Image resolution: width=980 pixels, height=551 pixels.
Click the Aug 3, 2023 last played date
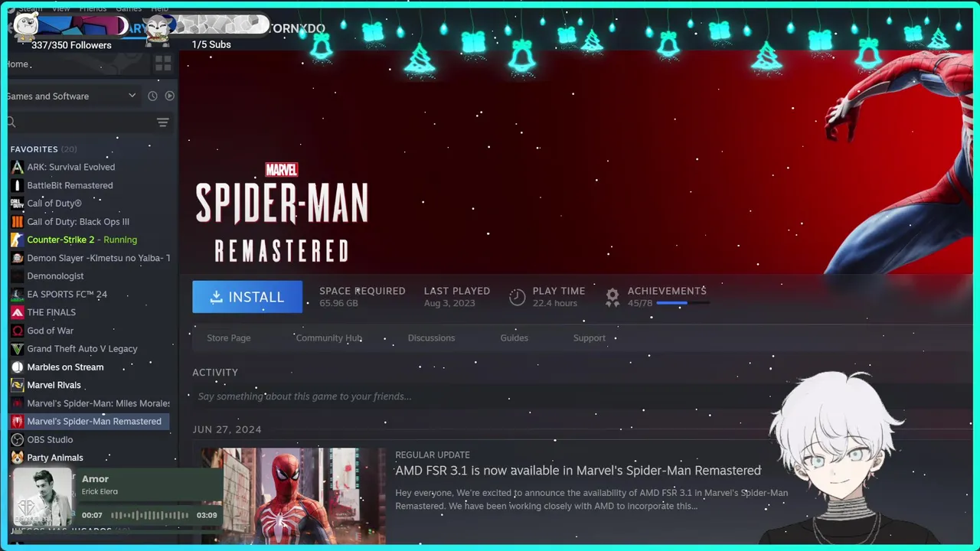(x=449, y=303)
